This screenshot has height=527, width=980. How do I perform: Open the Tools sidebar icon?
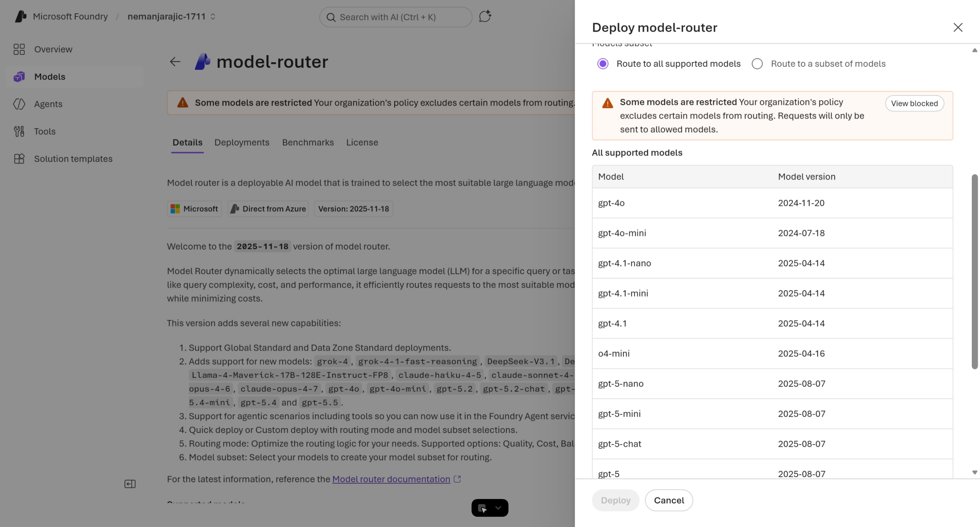[19, 132]
